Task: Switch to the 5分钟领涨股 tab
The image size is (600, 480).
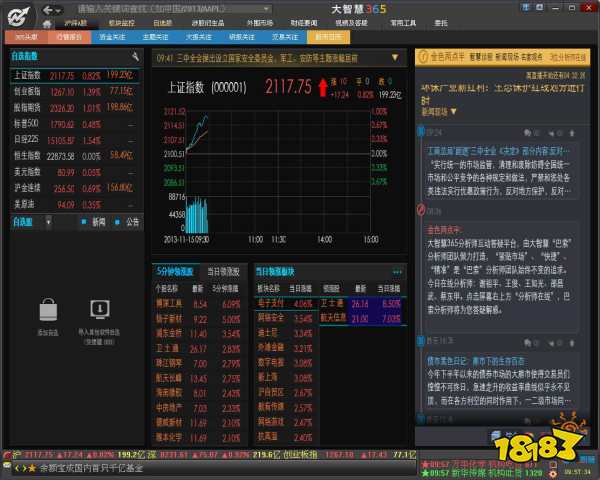Action: point(176,271)
